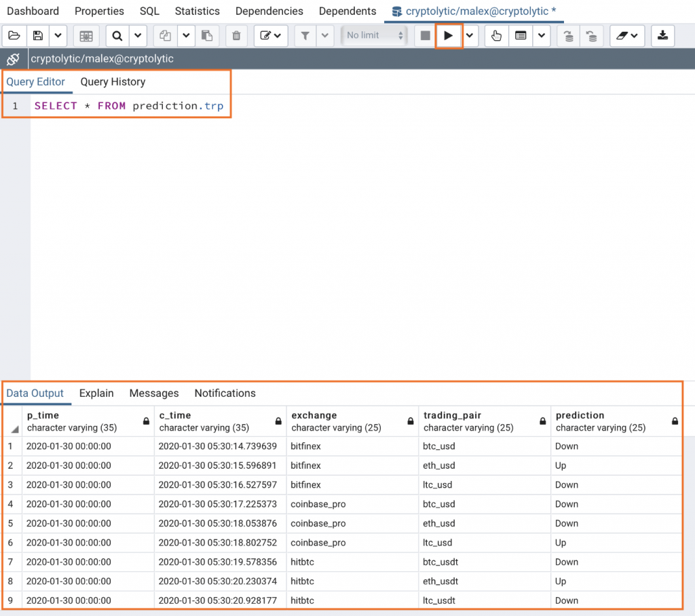
Task: Click the Commit database icon
Action: coord(568,35)
